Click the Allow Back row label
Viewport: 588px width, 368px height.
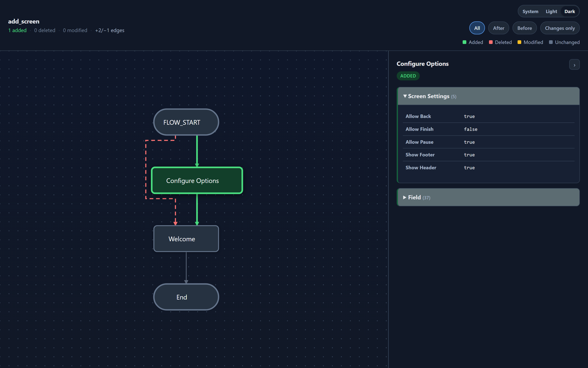(x=418, y=116)
